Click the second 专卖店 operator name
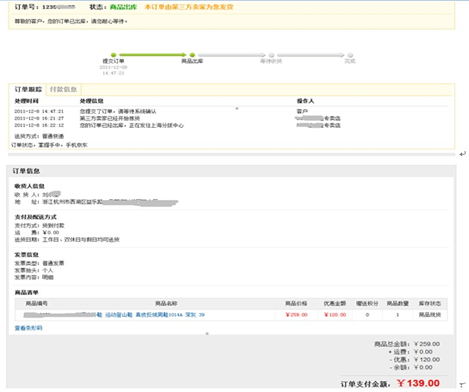Image resolution: width=469 pixels, height=392 pixels. tap(318, 125)
